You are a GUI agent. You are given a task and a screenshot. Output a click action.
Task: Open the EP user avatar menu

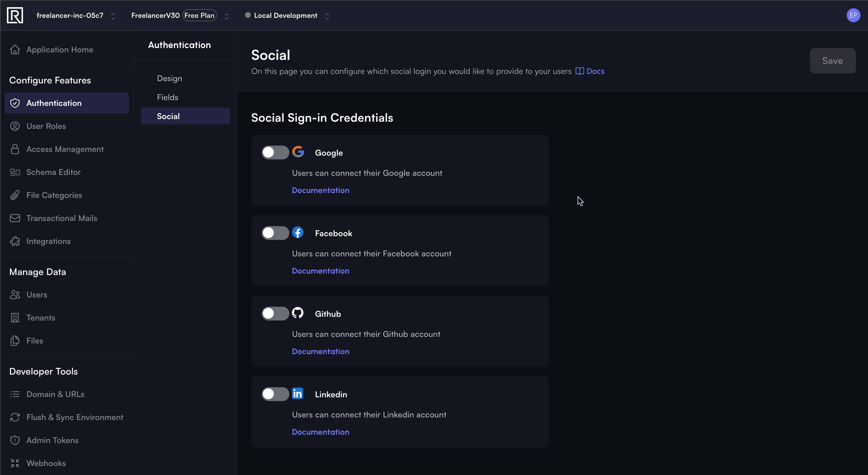(x=853, y=15)
